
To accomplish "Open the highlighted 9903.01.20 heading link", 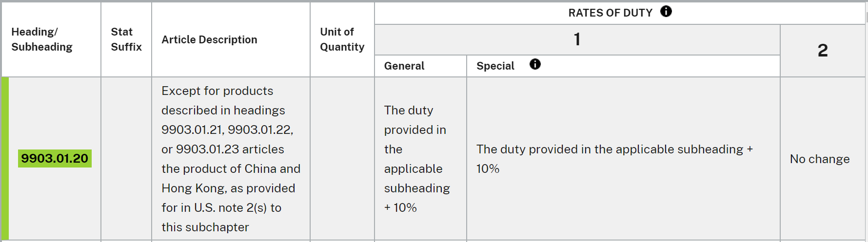I will (55, 158).
